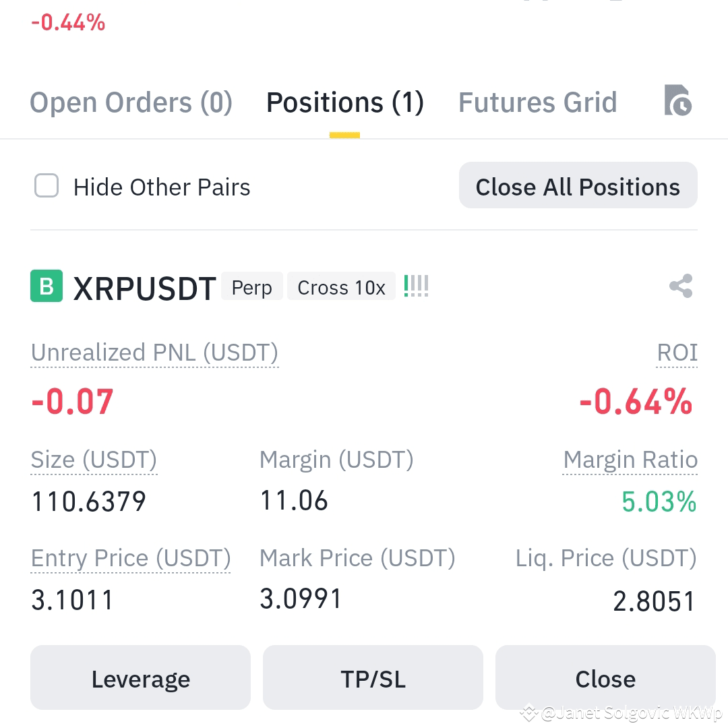Click the Close All Positions button

click(x=578, y=185)
